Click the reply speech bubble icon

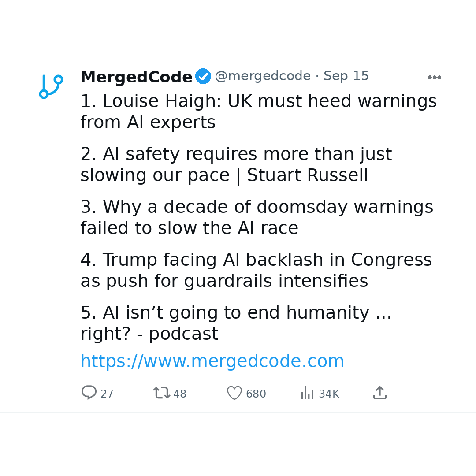coord(89,393)
